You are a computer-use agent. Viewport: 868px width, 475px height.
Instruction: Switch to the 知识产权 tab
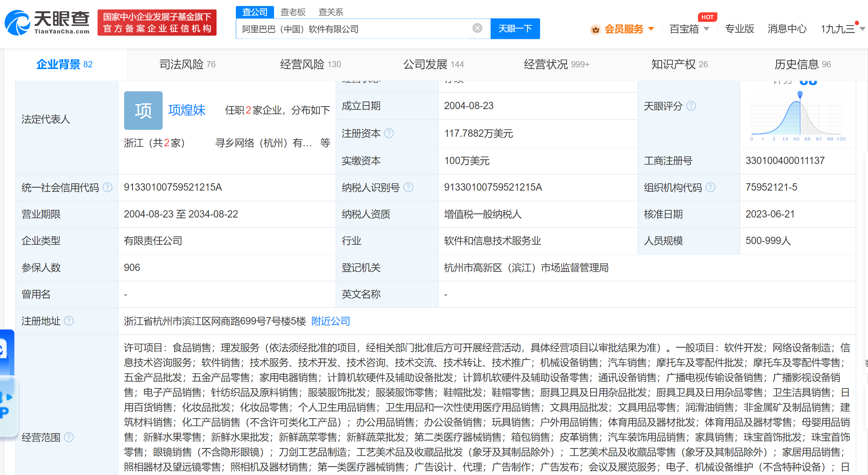[x=679, y=64]
